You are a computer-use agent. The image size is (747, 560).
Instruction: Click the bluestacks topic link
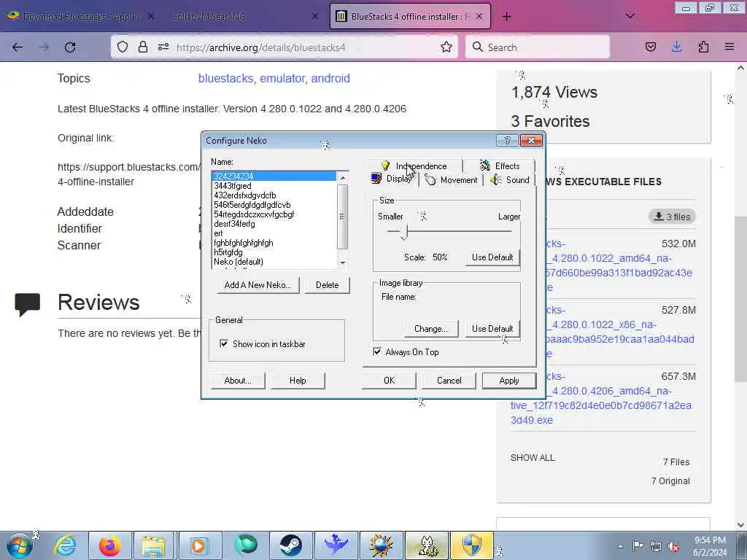click(x=225, y=78)
